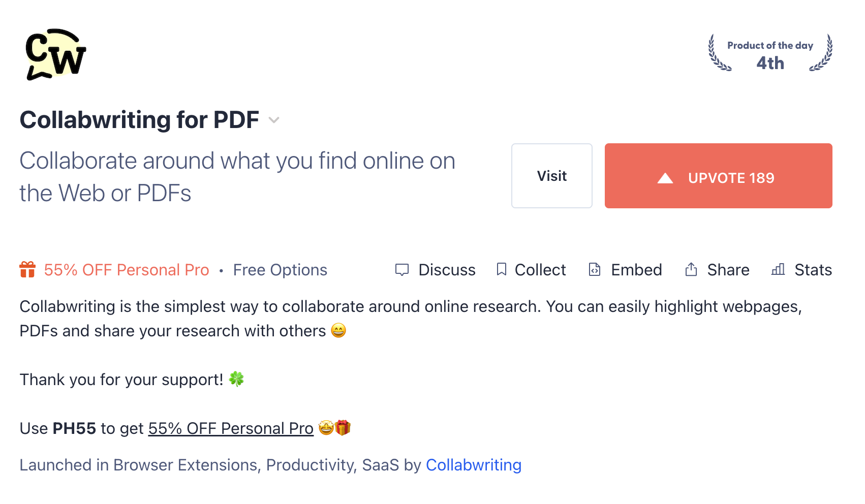865x504 pixels.
Task: View the Stats label
Action: pyautogui.click(x=813, y=270)
